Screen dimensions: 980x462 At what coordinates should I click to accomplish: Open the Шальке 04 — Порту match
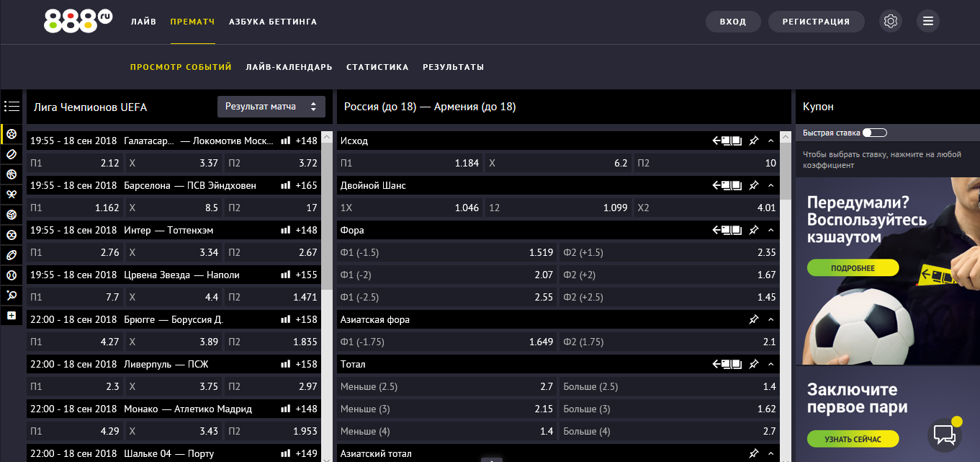[x=169, y=453]
